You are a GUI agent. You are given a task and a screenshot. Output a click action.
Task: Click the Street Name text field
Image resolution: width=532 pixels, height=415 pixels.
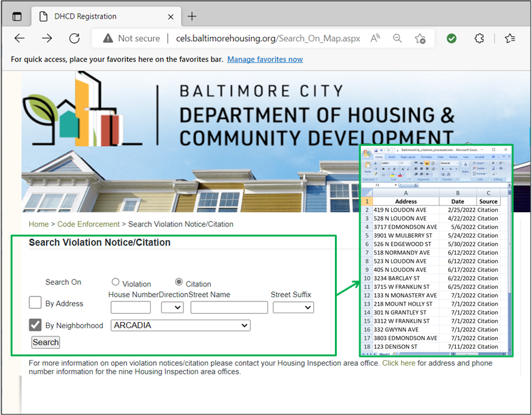[229, 307]
